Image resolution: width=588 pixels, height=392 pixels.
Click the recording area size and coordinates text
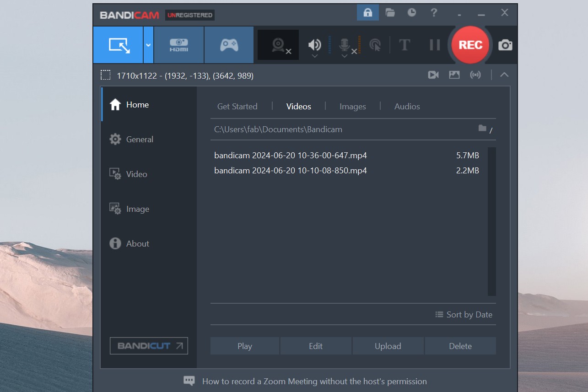(185, 75)
